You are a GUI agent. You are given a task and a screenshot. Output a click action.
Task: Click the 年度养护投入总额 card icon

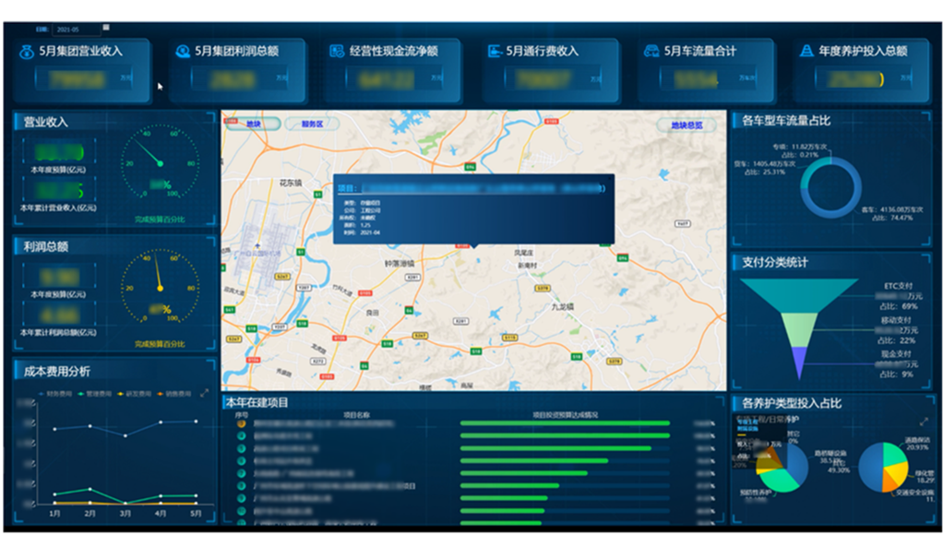coord(806,52)
